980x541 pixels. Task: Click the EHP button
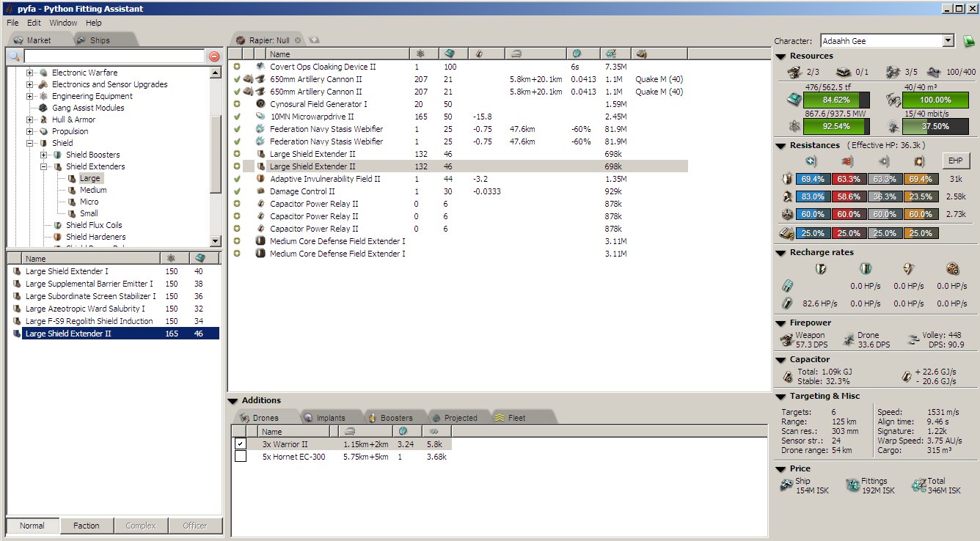click(955, 161)
